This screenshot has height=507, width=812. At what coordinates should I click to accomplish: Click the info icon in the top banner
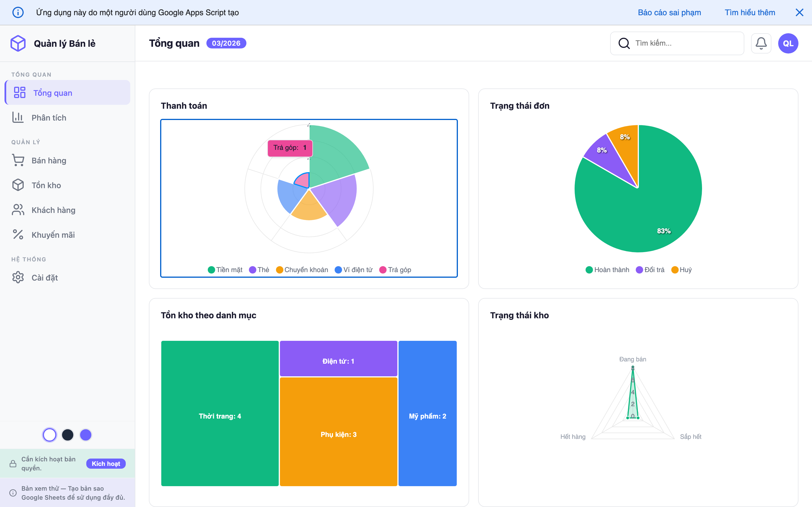(x=18, y=12)
